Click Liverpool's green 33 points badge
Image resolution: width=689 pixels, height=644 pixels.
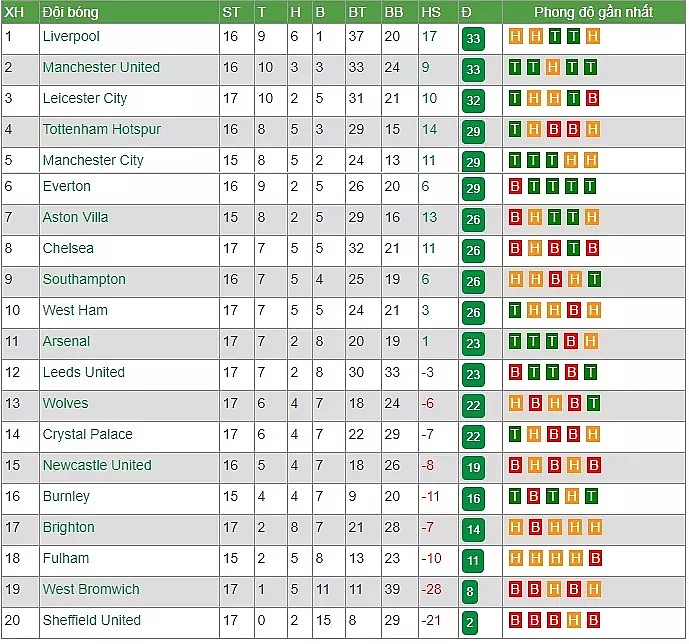pyautogui.click(x=473, y=39)
